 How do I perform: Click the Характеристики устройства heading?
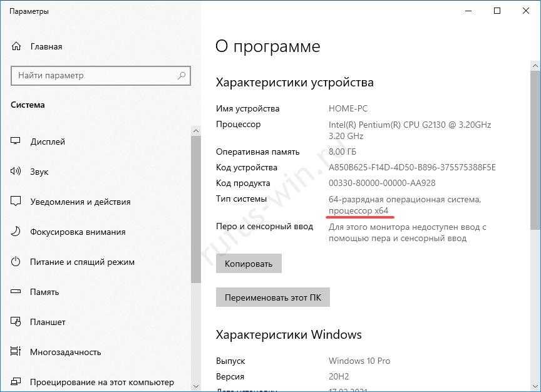(295, 83)
